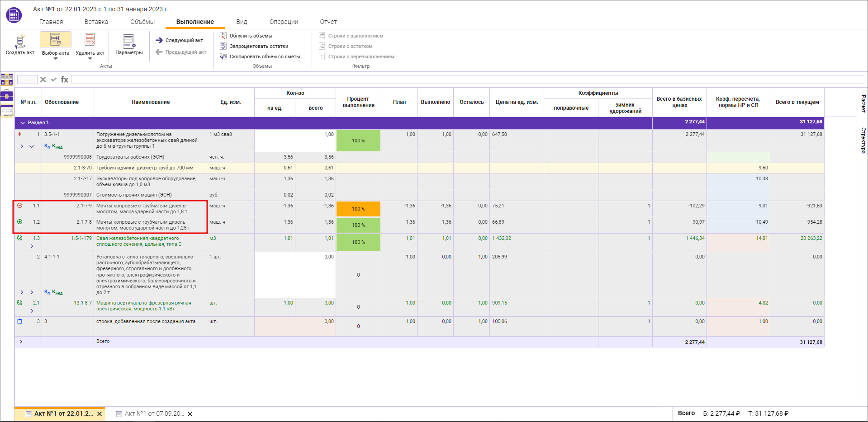The width and height of the screenshot is (868, 422).
Task: Toggle the Строки с перевыполнением filter
Action: click(x=361, y=56)
